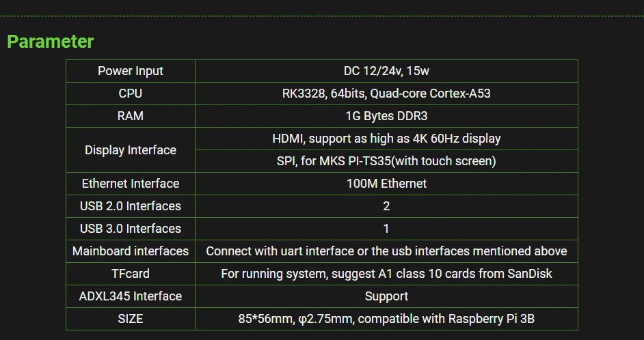Select the uart interface description text
The width and height of the screenshot is (644, 340).
(x=386, y=251)
